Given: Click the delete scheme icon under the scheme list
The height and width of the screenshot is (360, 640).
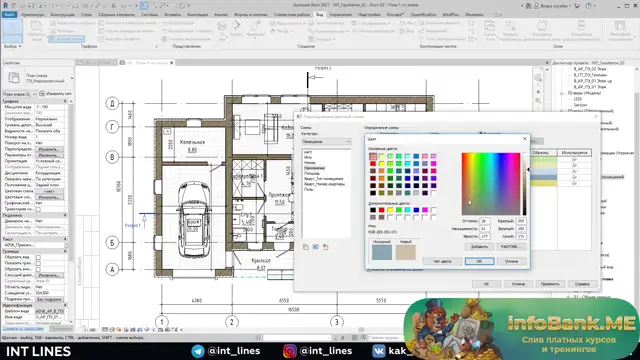Looking at the screenshot, I should (325, 247).
